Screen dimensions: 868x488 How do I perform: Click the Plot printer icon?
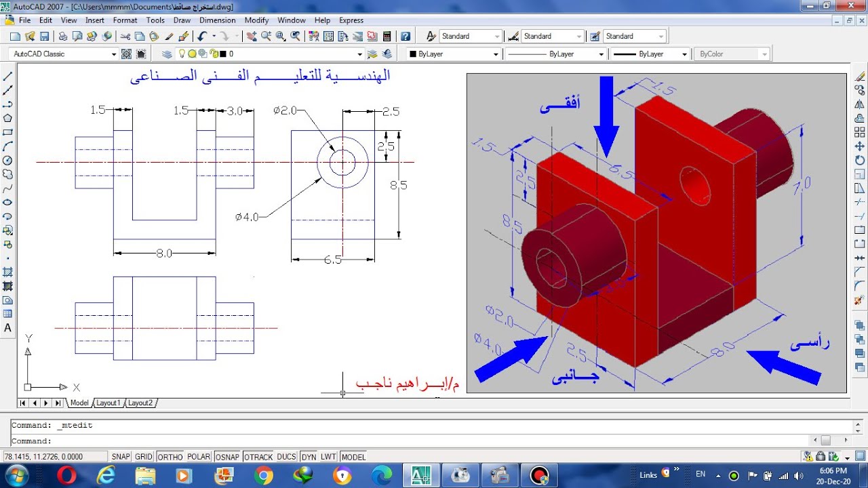[x=64, y=36]
